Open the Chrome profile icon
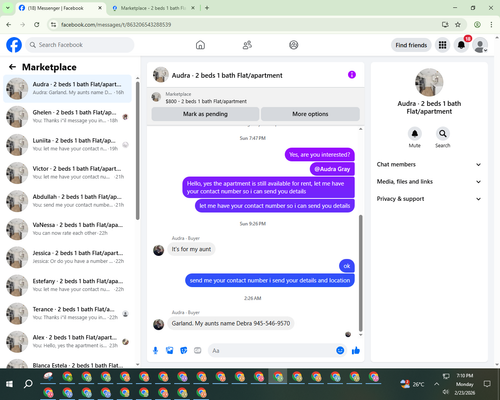Viewport: 500px width, 400px height. click(x=477, y=25)
